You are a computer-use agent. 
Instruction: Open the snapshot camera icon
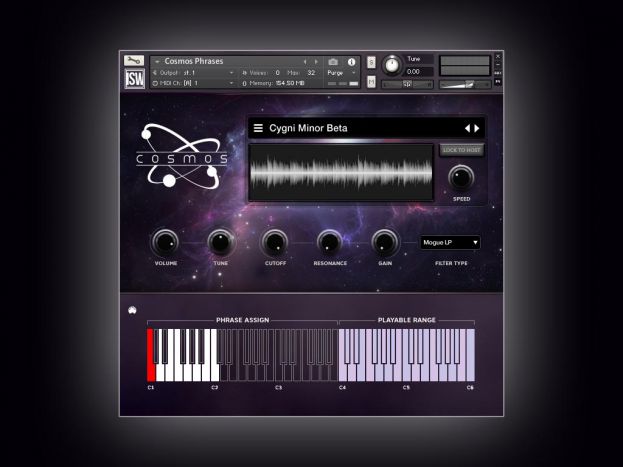333,62
